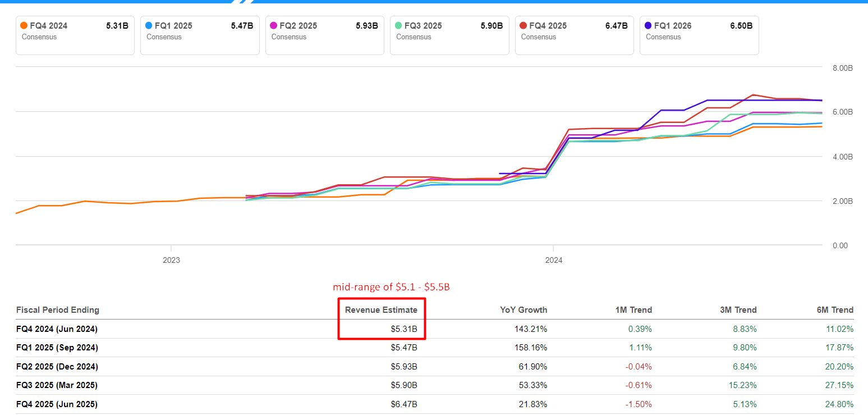
Task: Click the 27.15% 6M trend value
Action: click(x=840, y=385)
